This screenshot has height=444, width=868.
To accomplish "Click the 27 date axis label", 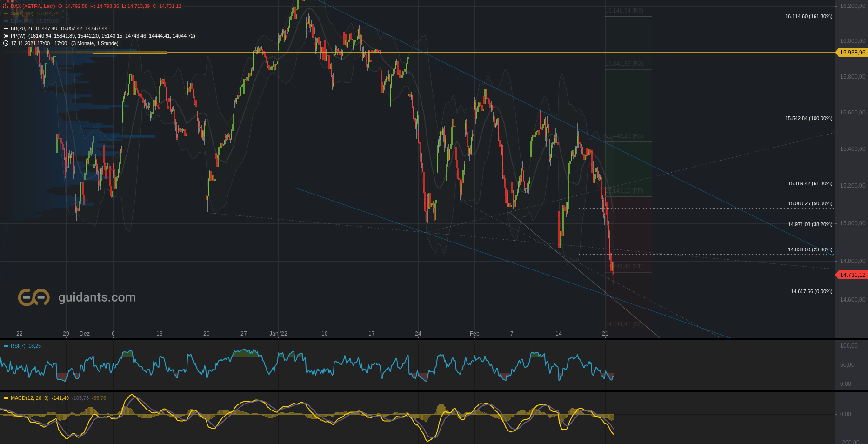I will pyautogui.click(x=243, y=334).
